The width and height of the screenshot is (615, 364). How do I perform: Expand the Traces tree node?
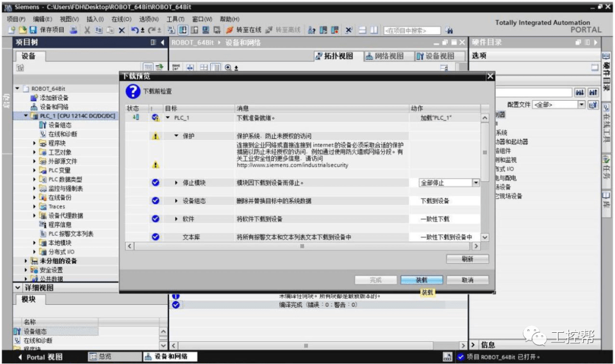[35, 206]
